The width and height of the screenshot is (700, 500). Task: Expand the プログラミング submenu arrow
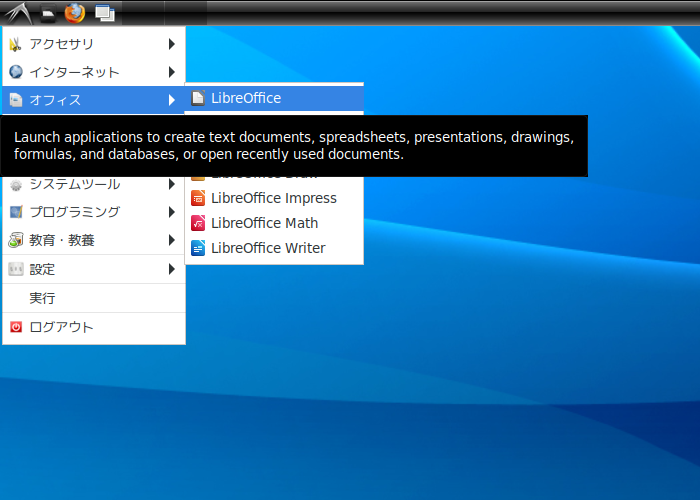(172, 212)
